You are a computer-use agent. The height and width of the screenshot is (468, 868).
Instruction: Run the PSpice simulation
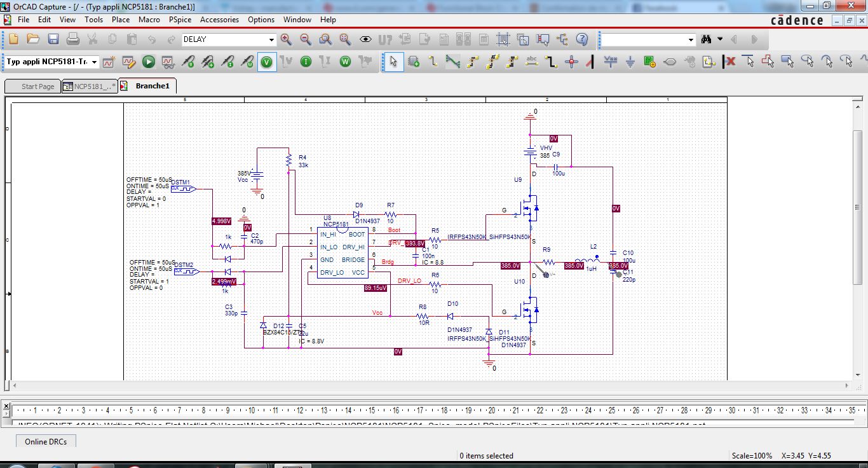pos(148,62)
